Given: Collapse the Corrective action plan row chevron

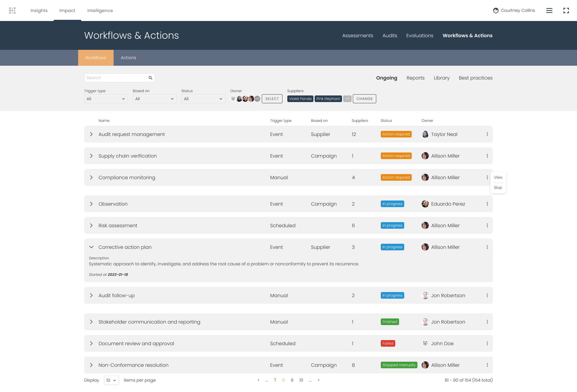Looking at the screenshot, I should [x=92, y=247].
